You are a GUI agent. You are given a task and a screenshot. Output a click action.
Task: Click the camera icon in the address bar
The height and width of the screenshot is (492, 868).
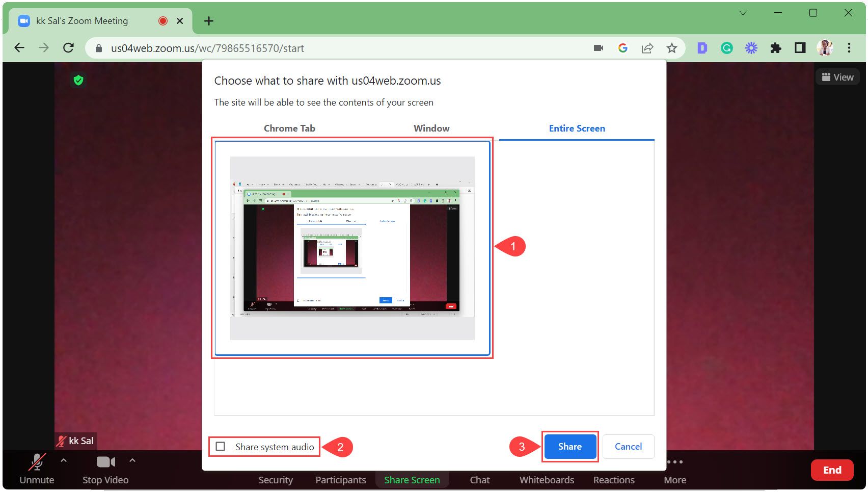click(x=598, y=47)
